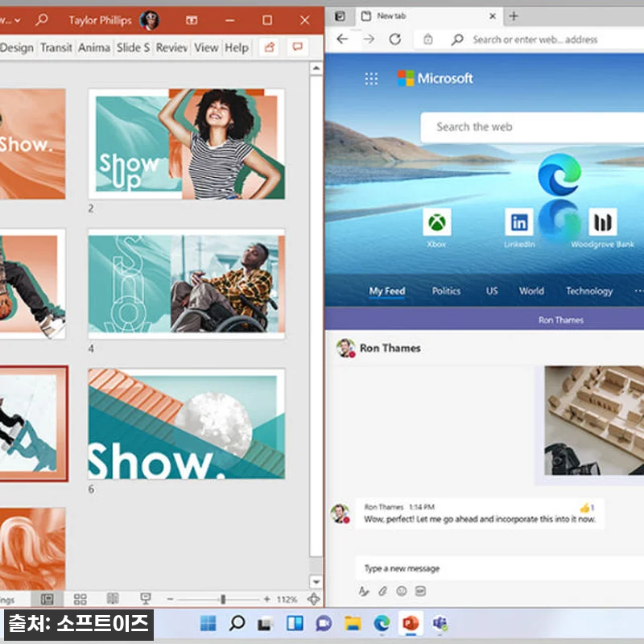644x644 pixels.
Task: Click the Format icon in Teams compose box
Action: (364, 591)
